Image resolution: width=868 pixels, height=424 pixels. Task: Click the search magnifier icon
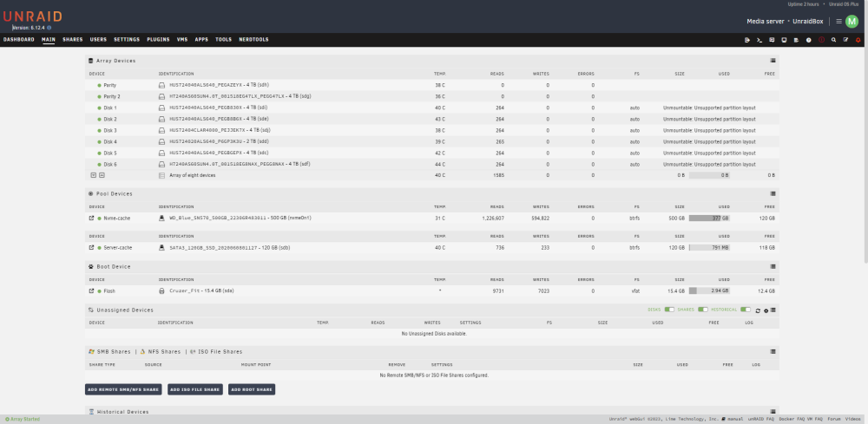point(833,40)
